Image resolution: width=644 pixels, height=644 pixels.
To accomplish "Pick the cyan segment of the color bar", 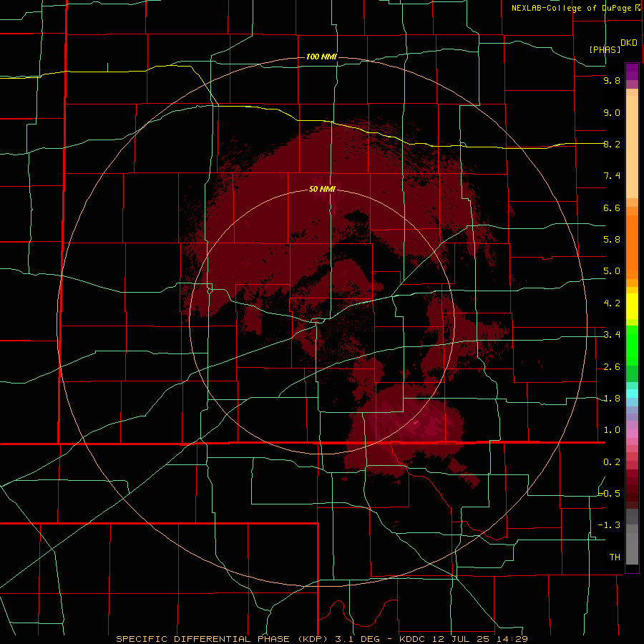I will 632,394.
